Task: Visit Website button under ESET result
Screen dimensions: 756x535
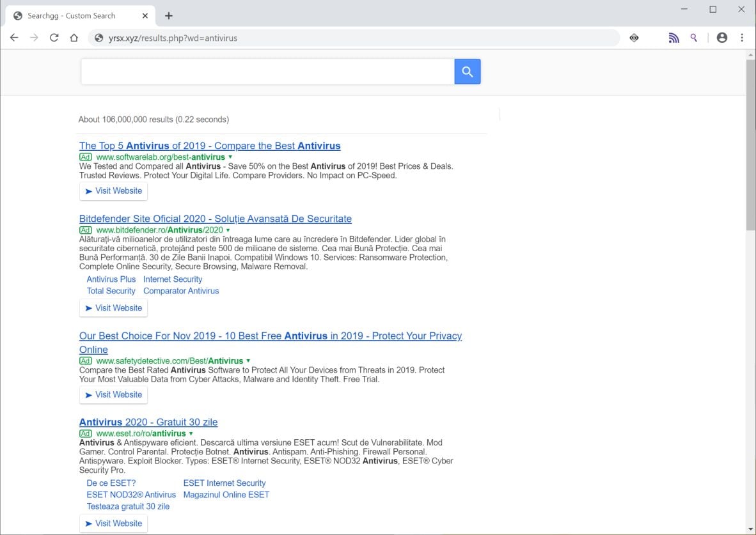Action: pos(113,523)
